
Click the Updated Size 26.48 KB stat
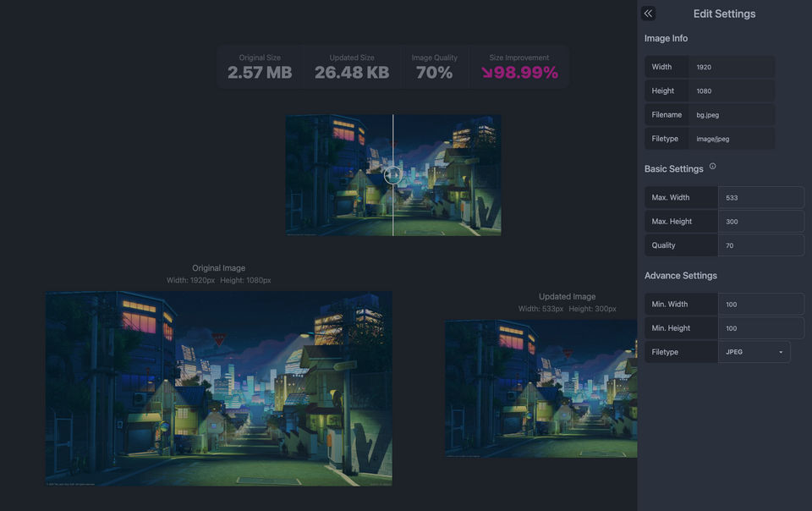coord(352,68)
